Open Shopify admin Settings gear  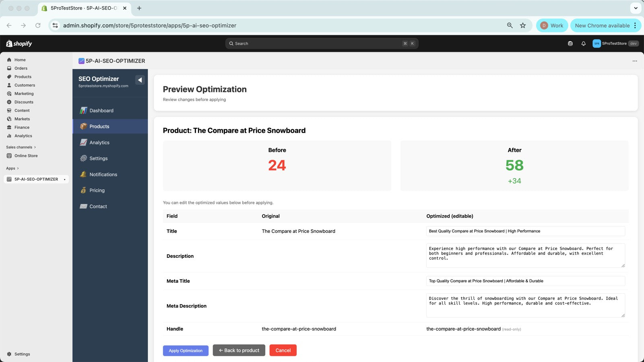pos(19,354)
